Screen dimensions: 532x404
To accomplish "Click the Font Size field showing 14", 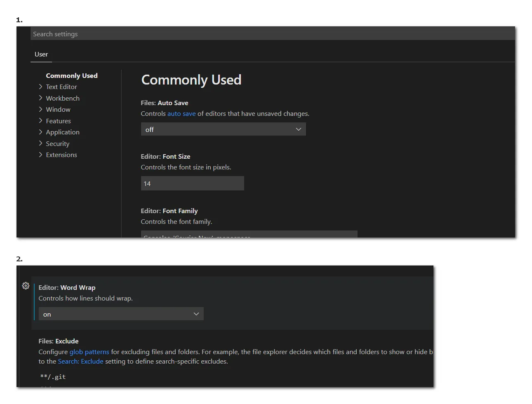I will pos(192,183).
